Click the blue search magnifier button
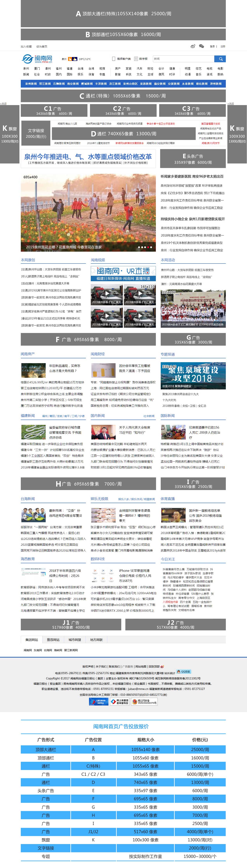Image resolution: width=247 pixels, height=868 pixels. pos(220,59)
